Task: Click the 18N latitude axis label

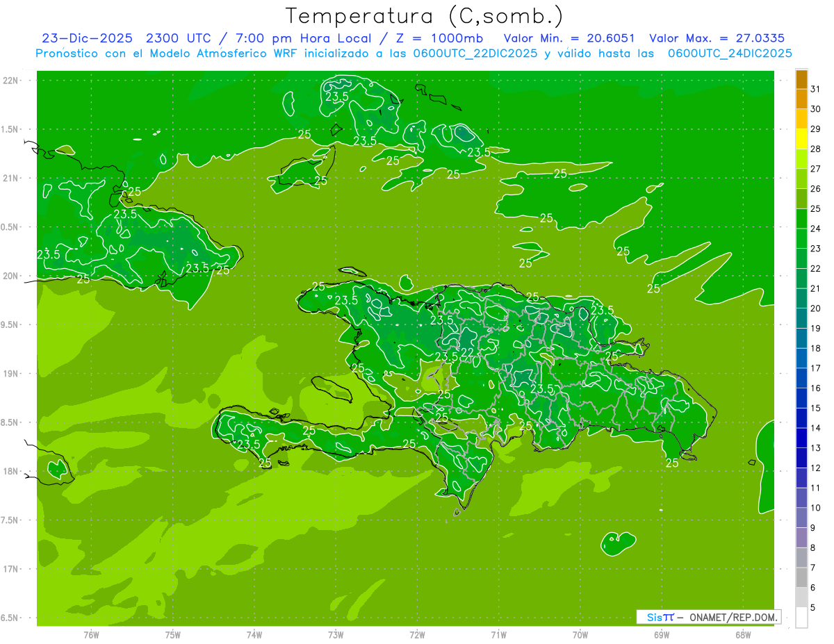Action: (11, 471)
